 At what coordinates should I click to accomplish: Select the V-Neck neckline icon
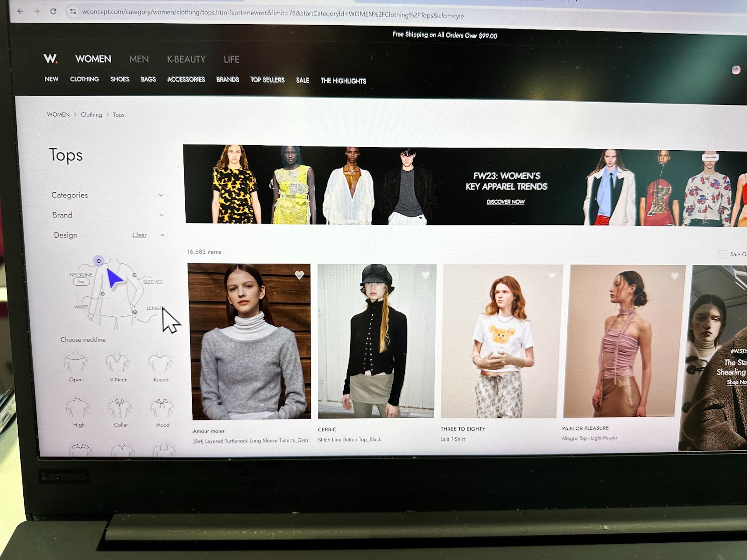pyautogui.click(x=118, y=364)
